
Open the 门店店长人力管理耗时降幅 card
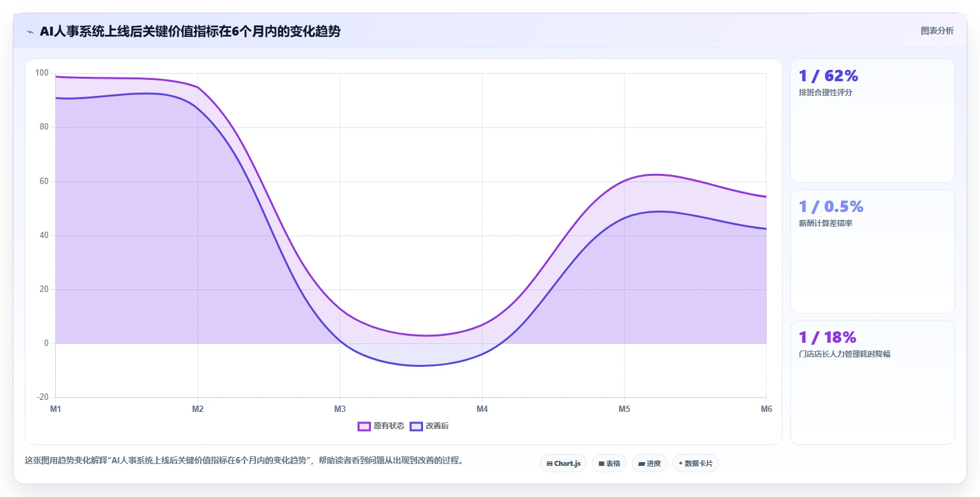coord(872,382)
